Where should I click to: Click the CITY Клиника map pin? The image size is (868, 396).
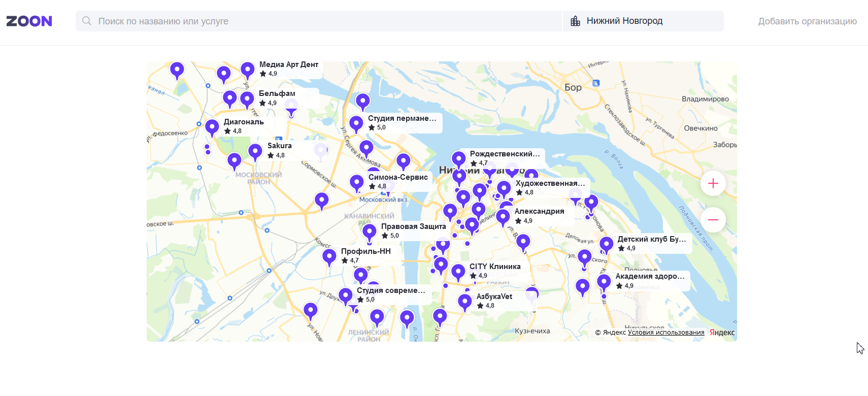[458, 272]
